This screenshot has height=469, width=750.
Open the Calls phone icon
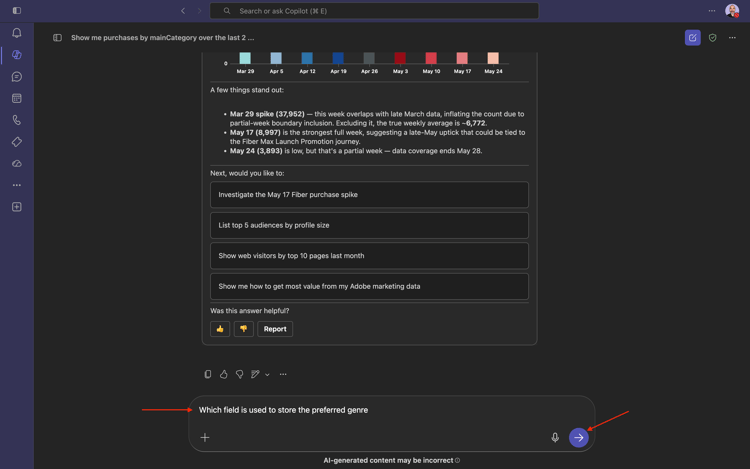click(17, 120)
